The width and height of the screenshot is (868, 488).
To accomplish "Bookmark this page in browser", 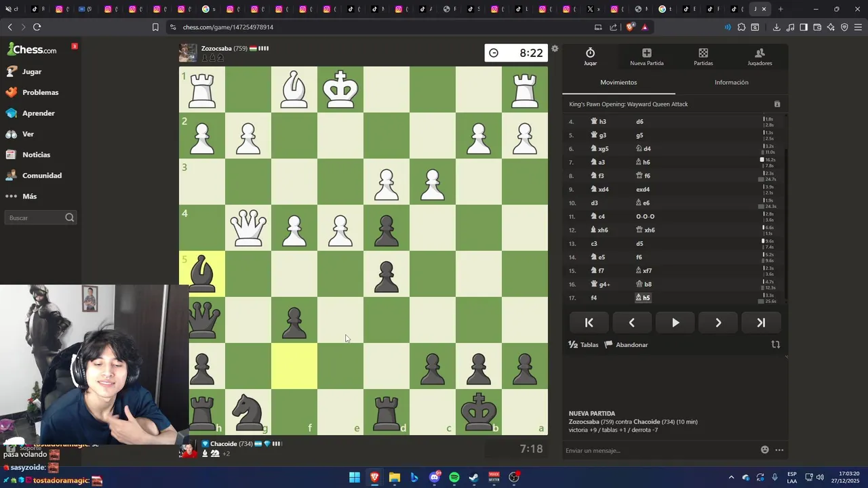I will click(x=155, y=27).
